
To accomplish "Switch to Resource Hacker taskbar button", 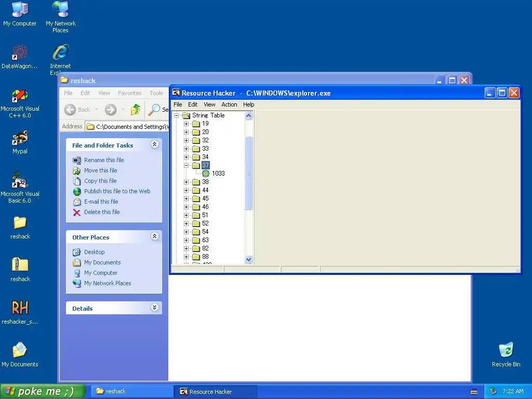I will click(216, 392).
